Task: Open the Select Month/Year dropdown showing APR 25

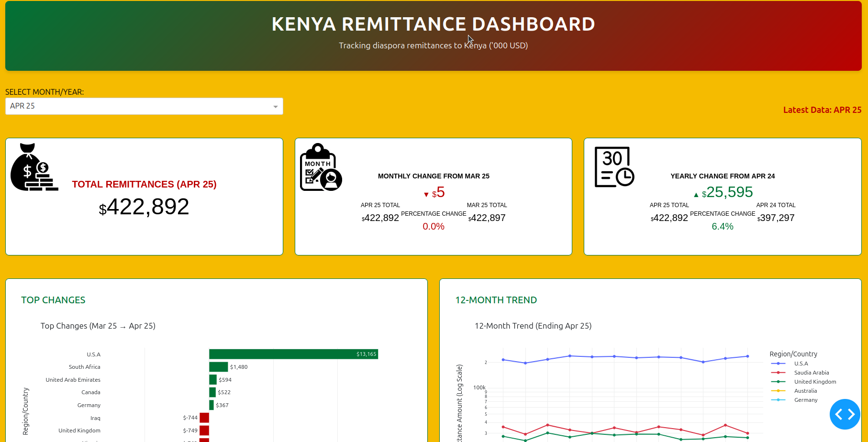Action: [x=144, y=106]
